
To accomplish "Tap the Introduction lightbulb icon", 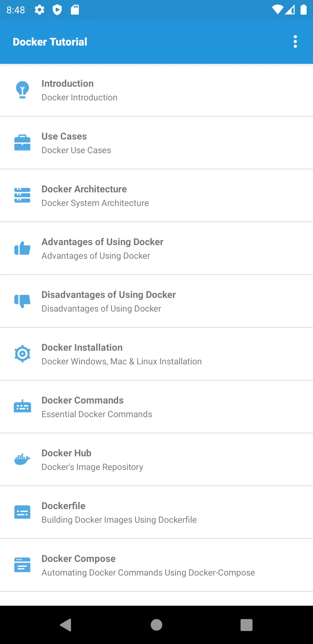I will 22,90.
